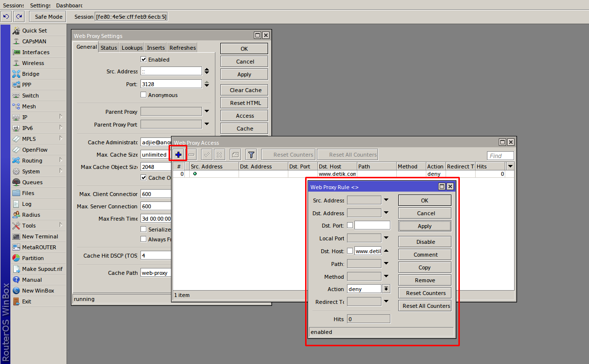Toggle the Serialize Connections checkbox
The height and width of the screenshot is (364, 589).
point(143,229)
